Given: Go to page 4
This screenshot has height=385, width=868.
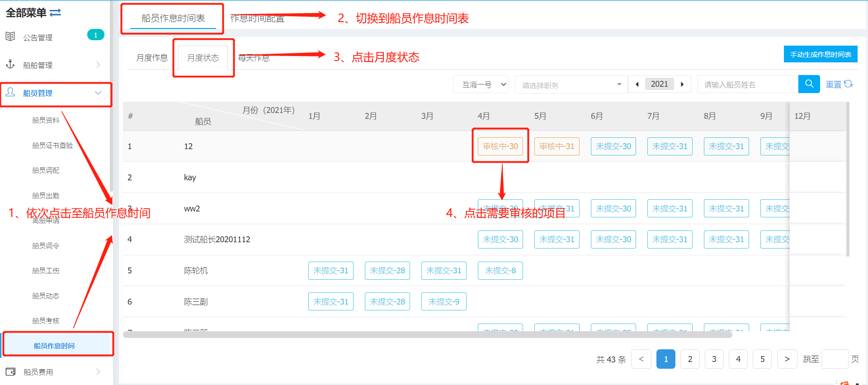Looking at the screenshot, I should pos(738,359).
